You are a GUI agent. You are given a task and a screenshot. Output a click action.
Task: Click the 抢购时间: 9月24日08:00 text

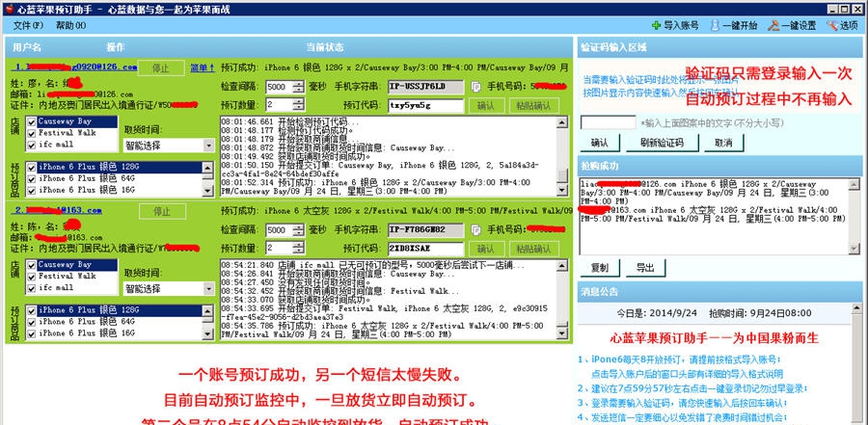tap(760, 313)
